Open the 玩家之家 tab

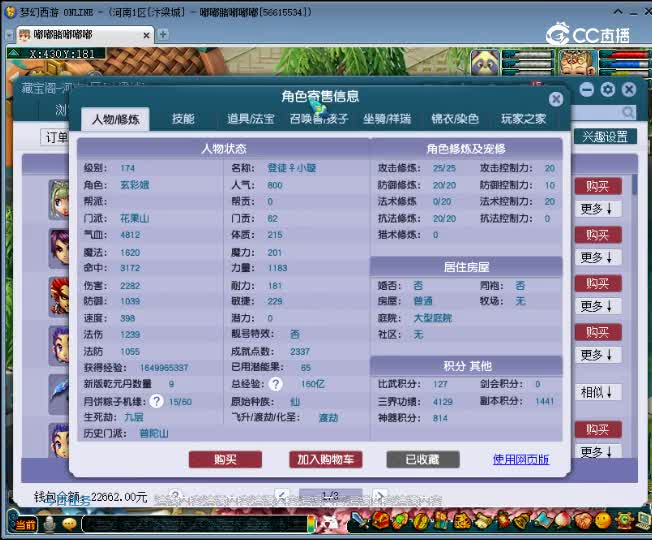click(x=523, y=119)
